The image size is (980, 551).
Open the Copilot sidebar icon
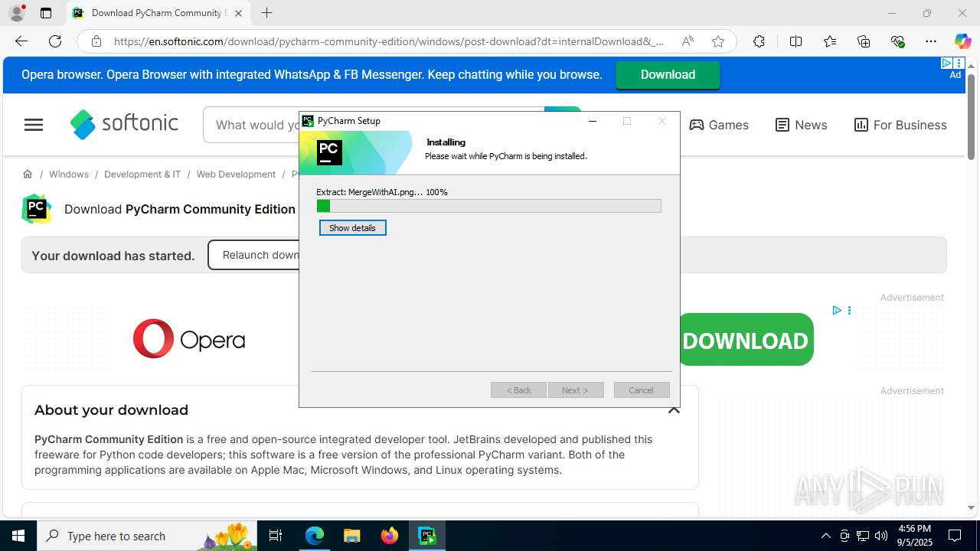(x=962, y=41)
